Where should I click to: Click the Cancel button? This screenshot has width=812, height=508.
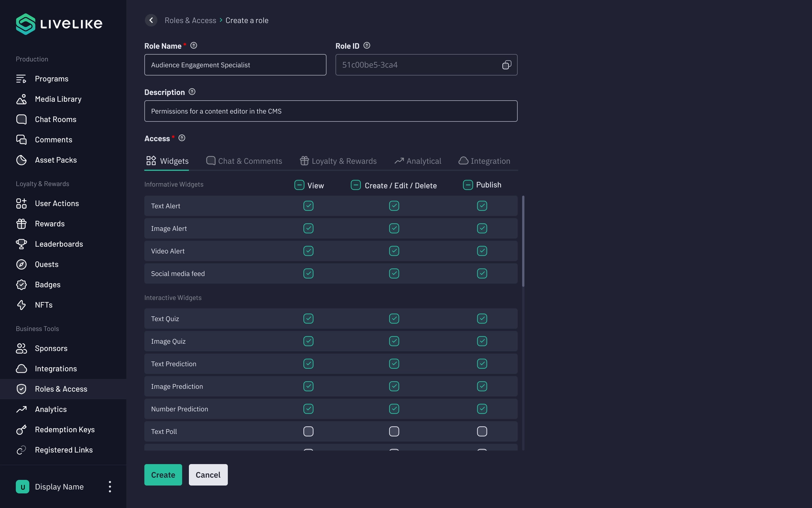click(208, 475)
